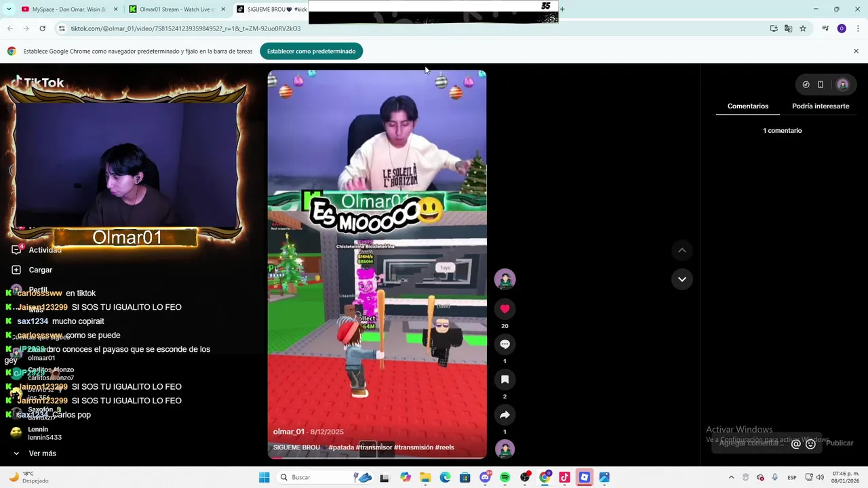Close the MySpace Don Omar browser tab
Image resolution: width=868 pixels, height=488 pixels.
pyautogui.click(x=115, y=9)
